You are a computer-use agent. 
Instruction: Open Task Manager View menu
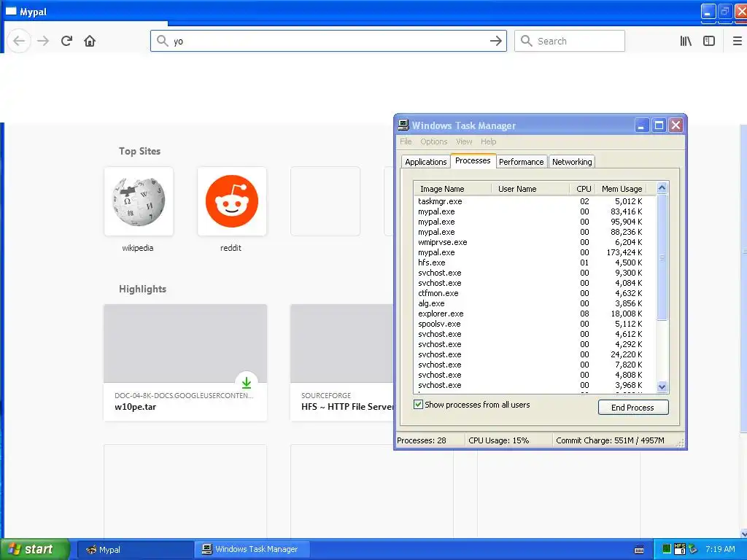click(x=463, y=141)
